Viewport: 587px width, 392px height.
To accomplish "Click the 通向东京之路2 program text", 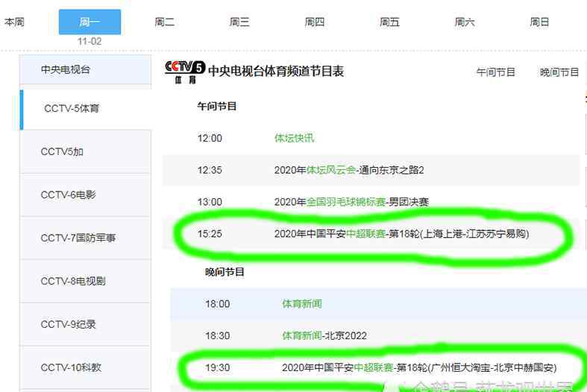I will point(392,170).
